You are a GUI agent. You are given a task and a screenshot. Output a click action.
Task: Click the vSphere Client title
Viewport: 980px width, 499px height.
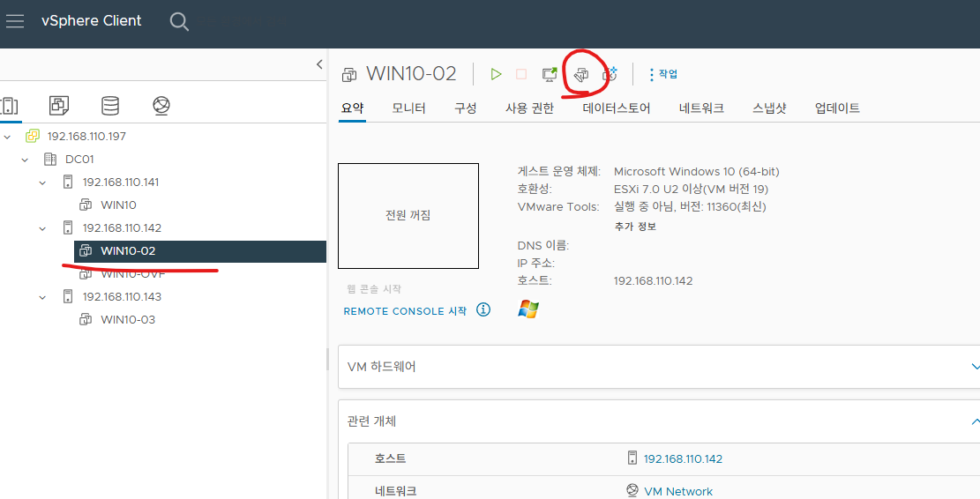point(91,20)
